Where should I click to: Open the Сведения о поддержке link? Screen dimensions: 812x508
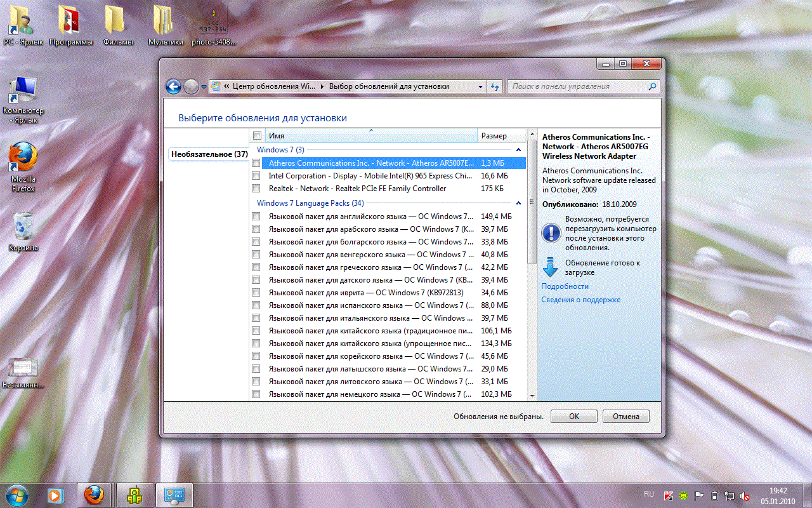click(580, 300)
